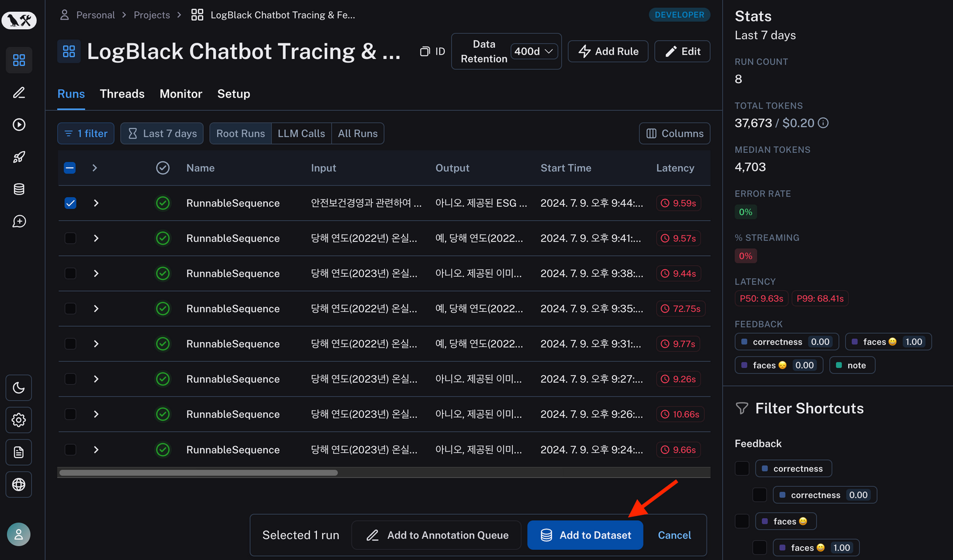
Task: Enable the correctness feedback filter checkbox
Action: (x=742, y=468)
